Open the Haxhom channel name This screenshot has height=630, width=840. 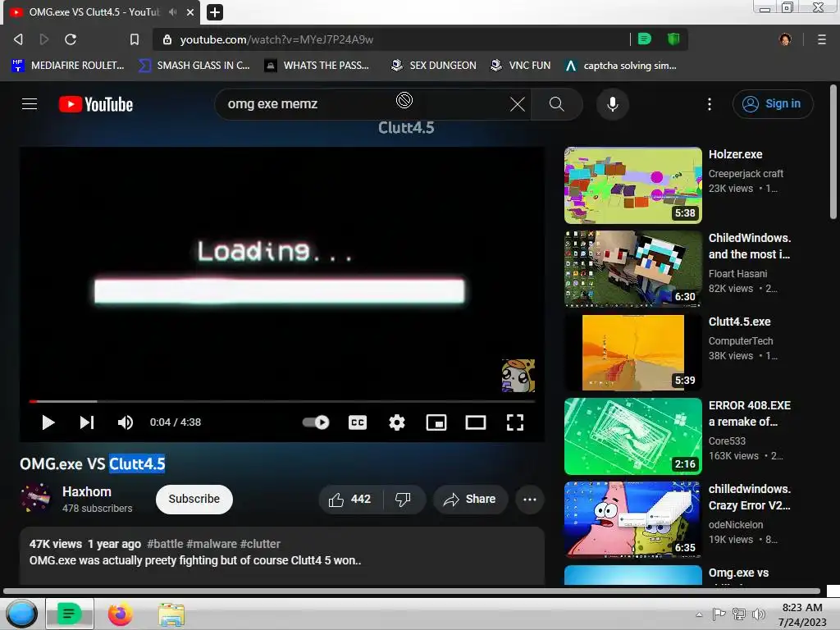click(x=87, y=491)
